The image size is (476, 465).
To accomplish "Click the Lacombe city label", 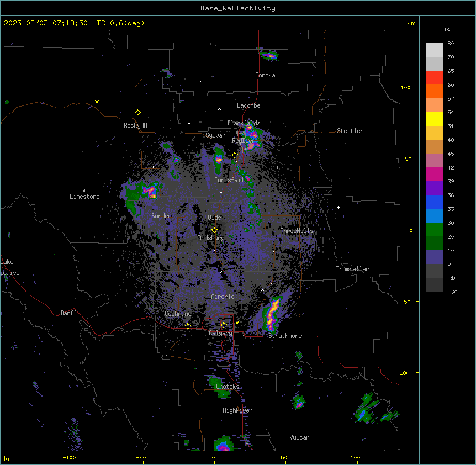I will click(248, 105).
